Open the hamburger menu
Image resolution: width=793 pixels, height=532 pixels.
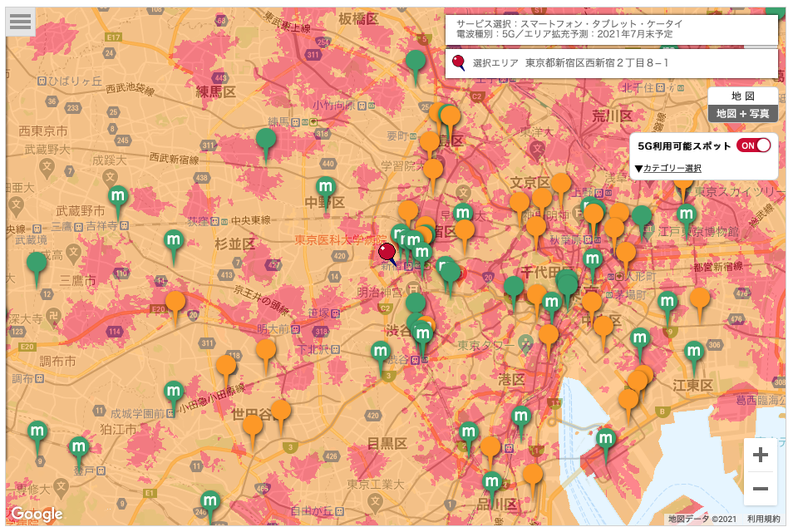20,22
